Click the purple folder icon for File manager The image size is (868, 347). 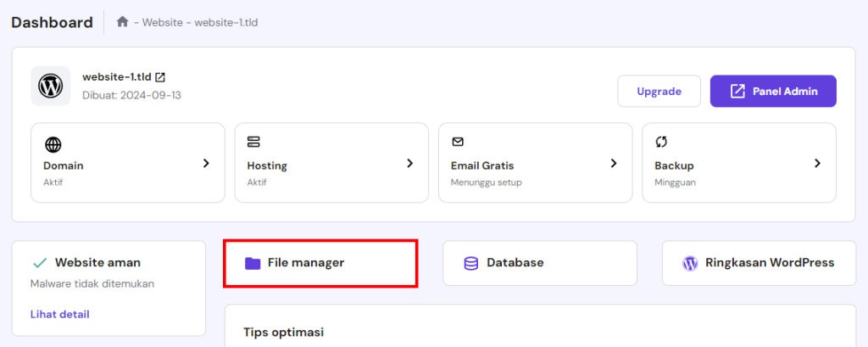(x=253, y=263)
